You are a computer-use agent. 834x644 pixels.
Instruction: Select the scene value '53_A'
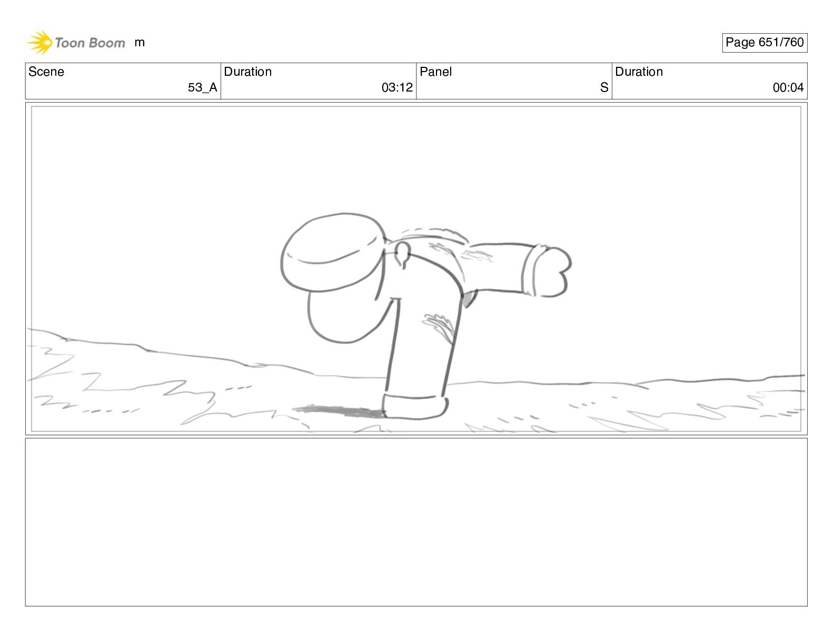[x=202, y=87]
